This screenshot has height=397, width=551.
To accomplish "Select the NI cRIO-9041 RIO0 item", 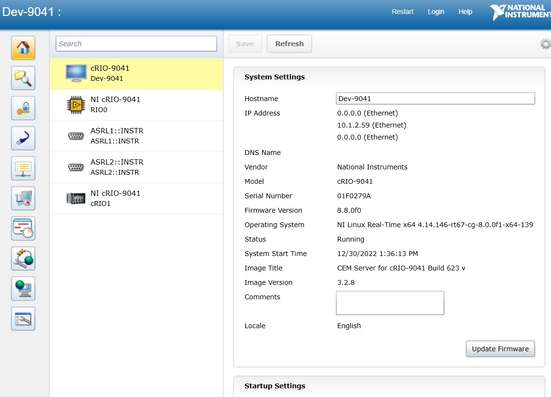I will pyautogui.click(x=136, y=105).
